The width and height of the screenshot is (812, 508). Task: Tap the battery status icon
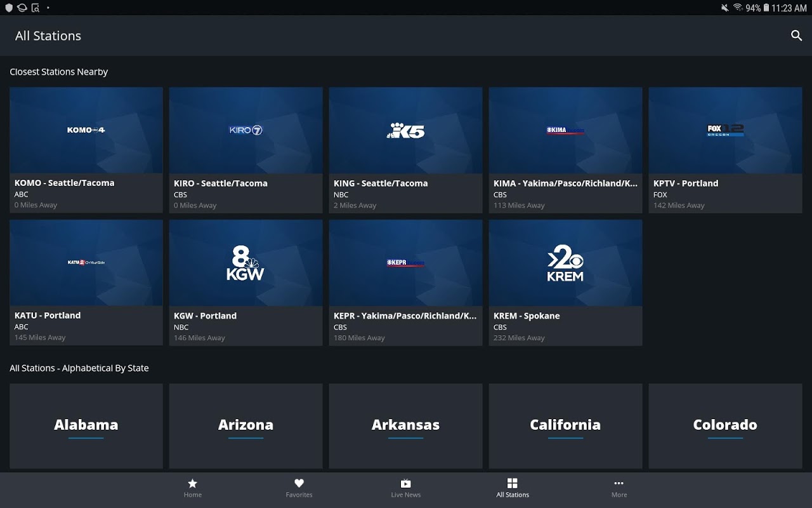coord(766,8)
